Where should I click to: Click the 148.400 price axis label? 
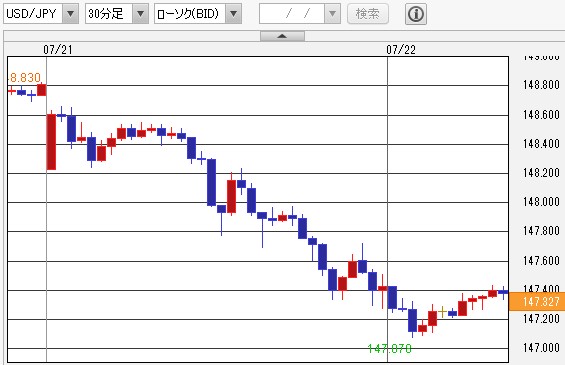541,144
